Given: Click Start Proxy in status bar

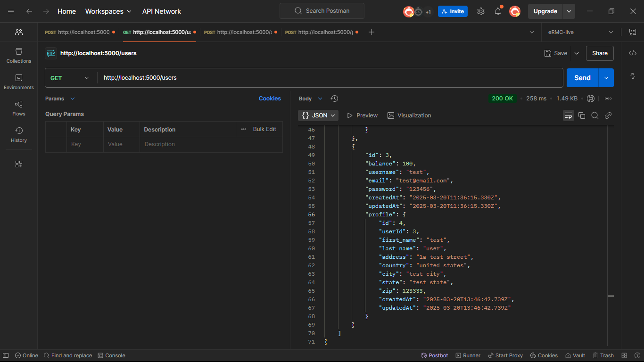Looking at the screenshot, I should coord(505,355).
